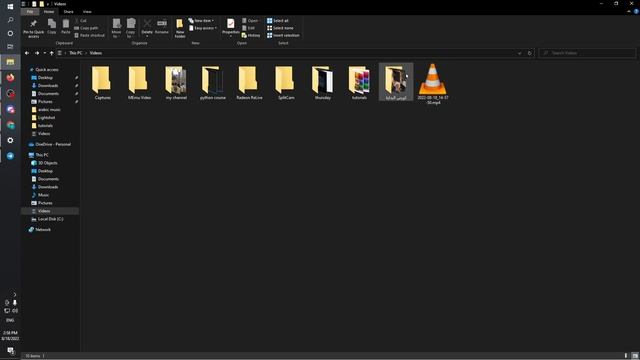Screen dimensions: 640x360
Task: Open the Easy access dropdown
Action: point(203,28)
